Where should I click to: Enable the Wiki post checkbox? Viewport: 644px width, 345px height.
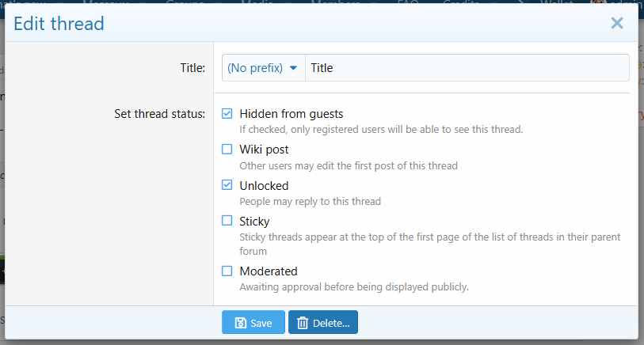tap(227, 150)
